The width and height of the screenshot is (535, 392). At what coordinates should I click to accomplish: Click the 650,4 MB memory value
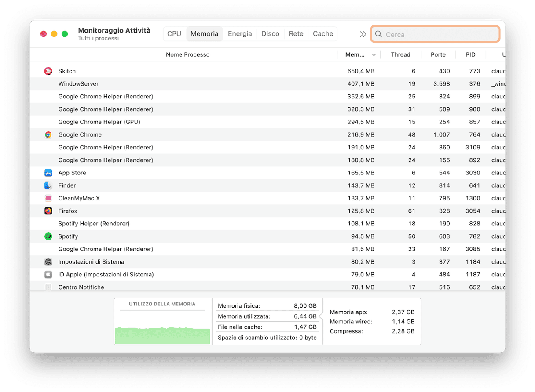coord(361,71)
